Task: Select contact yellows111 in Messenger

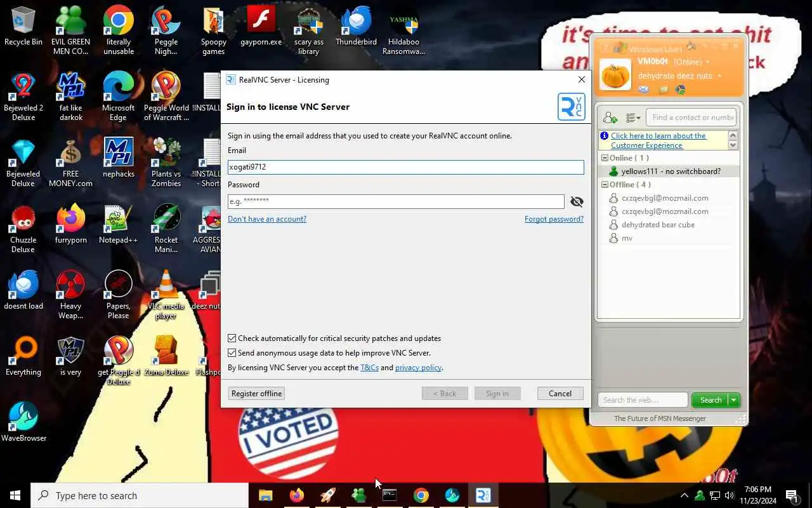Action: click(x=669, y=171)
